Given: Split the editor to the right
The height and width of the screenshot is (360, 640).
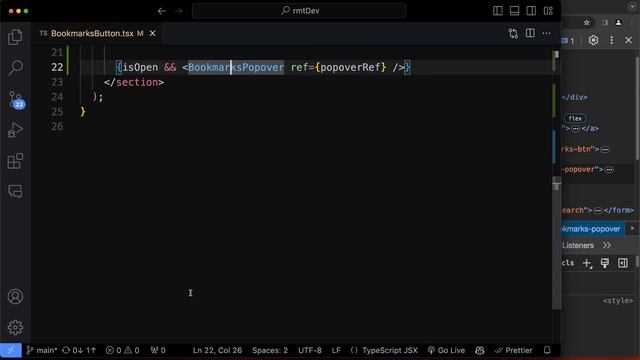Looking at the screenshot, I should point(530,33).
